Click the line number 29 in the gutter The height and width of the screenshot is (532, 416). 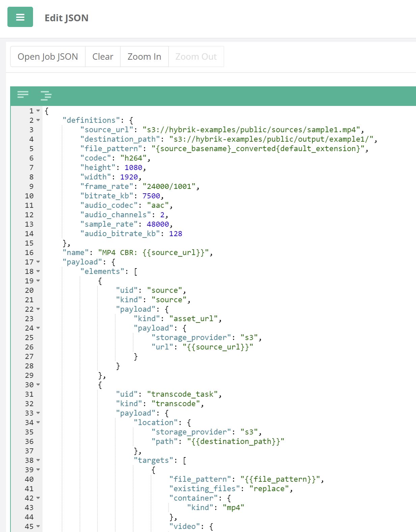coord(29,375)
